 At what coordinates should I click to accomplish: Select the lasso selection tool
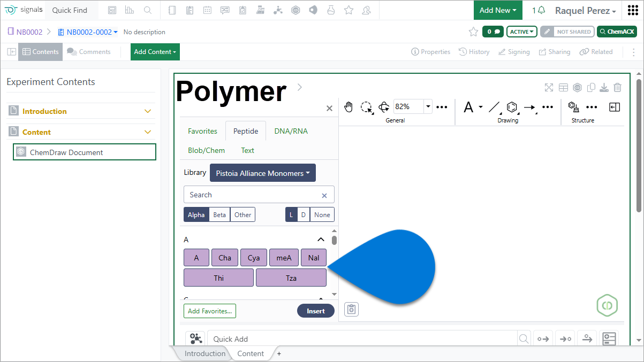367,107
